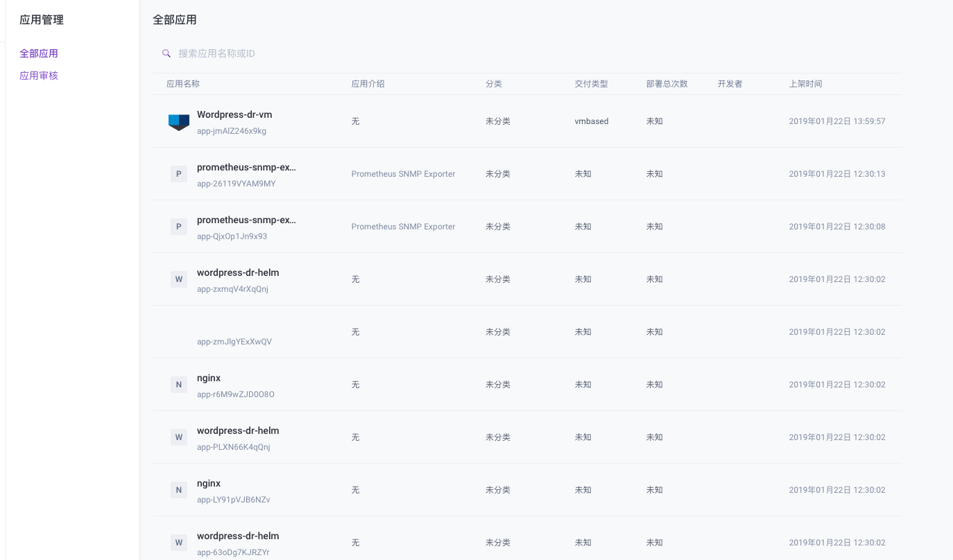Open wordpress-dr-helm with ID app-63oDg7KJRZYr
The width and height of the screenshot is (953, 560).
238,536
